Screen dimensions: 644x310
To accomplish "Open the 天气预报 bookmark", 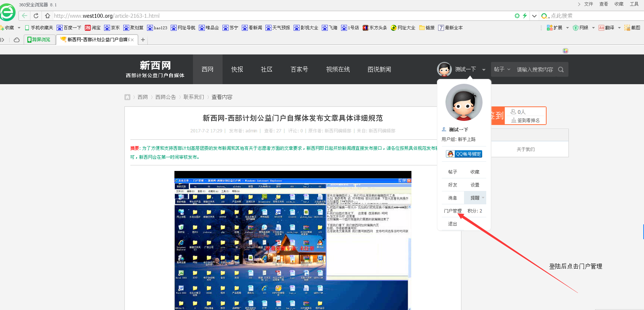I will tap(278, 28).
